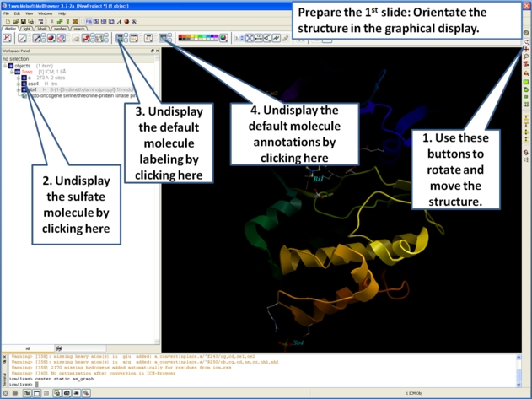Expand the 'a' chain tree node
Viewport: 532px width, 399px height.
point(18,78)
